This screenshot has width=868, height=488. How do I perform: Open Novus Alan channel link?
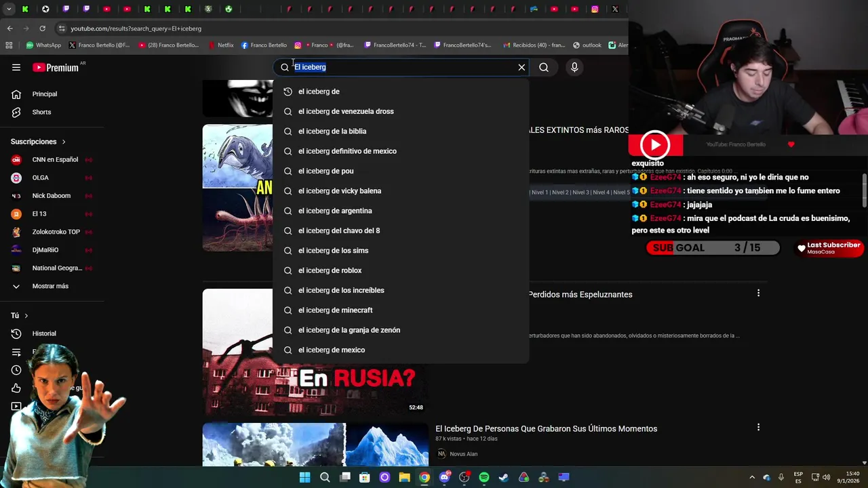[x=463, y=454]
